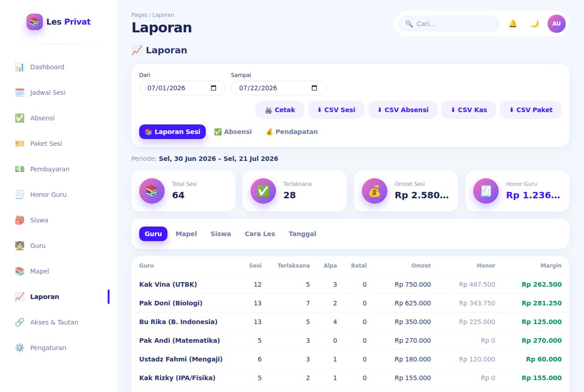Open Jadwal Sesi in sidebar
The height and width of the screenshot is (392, 584).
(58, 93)
